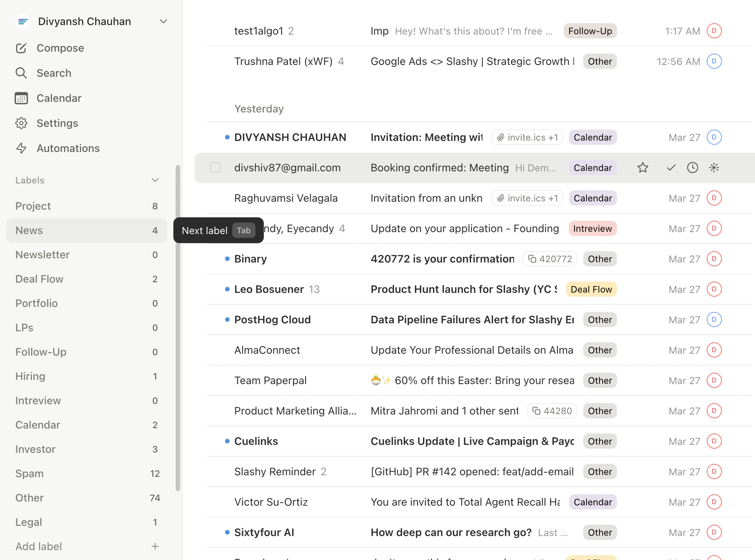Screen dimensions: 755x560
Task: Open the invite.ics attachment chip
Action: click(x=527, y=137)
